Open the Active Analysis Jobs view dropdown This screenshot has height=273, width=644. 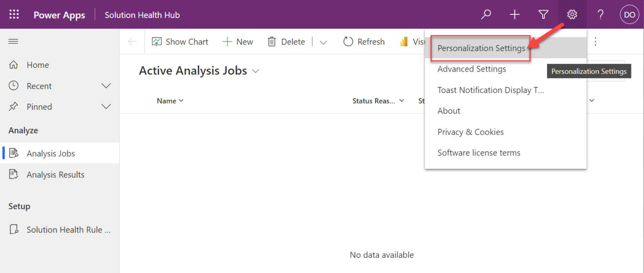tap(255, 71)
